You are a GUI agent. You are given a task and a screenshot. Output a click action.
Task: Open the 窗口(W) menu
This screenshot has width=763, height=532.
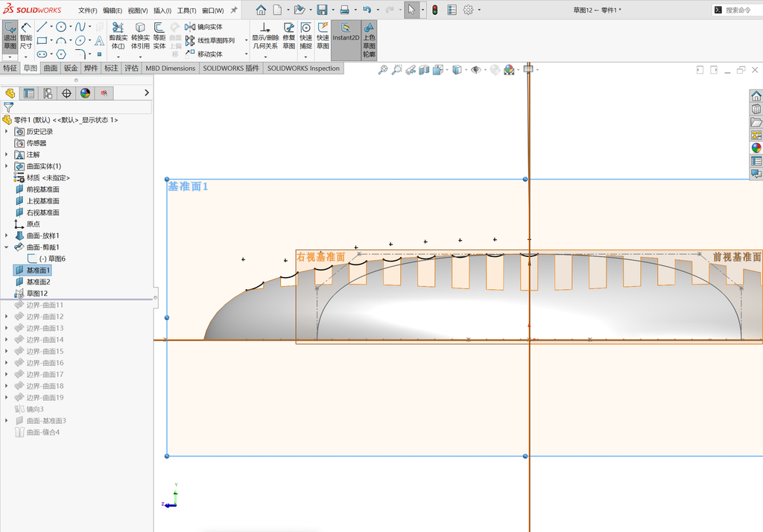(212, 10)
